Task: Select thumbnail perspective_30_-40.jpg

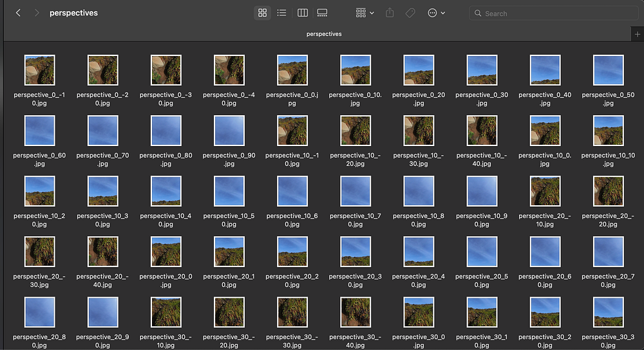Action: (x=355, y=312)
